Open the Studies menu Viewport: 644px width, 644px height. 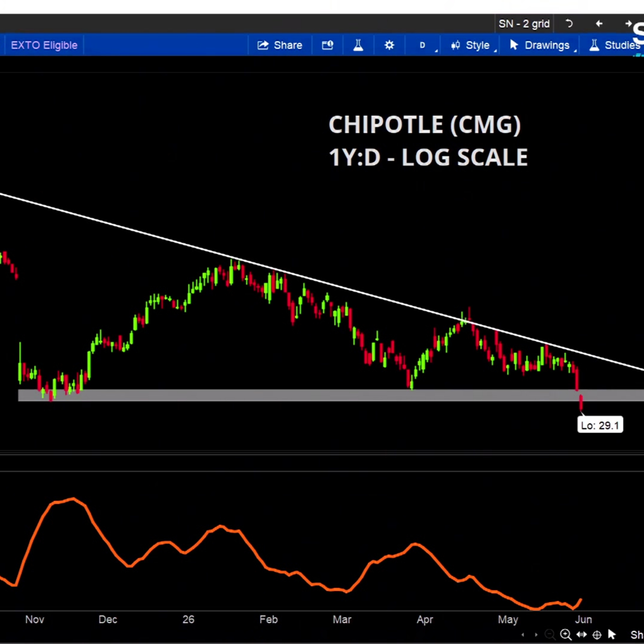(615, 45)
